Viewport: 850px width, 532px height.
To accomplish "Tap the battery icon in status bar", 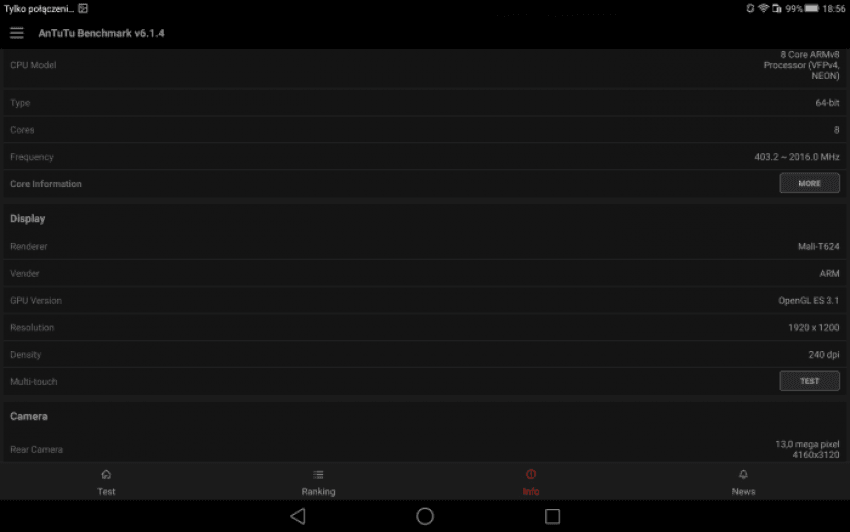I will tap(812, 9).
